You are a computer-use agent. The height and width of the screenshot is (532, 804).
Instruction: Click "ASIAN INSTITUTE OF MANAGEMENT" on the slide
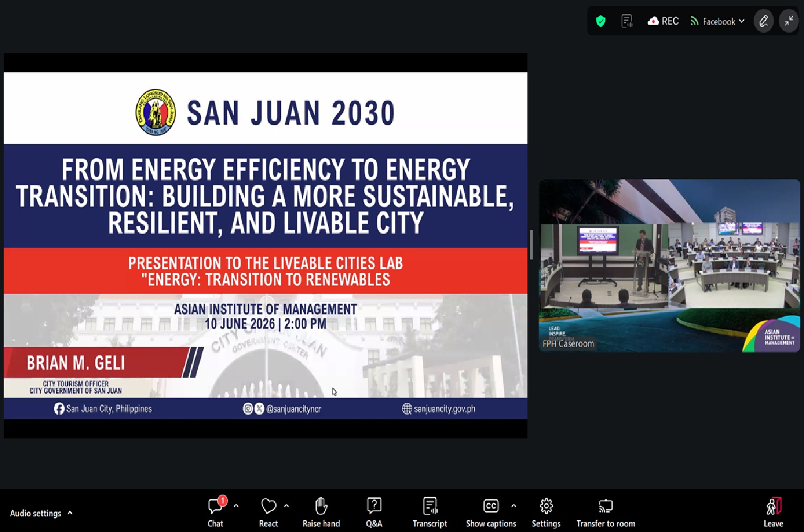pos(265,309)
